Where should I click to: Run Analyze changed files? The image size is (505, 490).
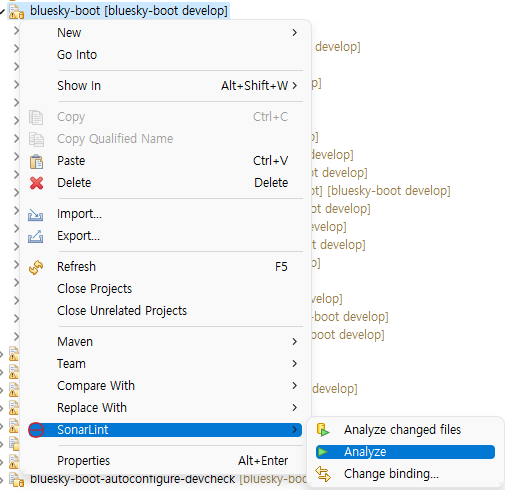click(x=405, y=430)
